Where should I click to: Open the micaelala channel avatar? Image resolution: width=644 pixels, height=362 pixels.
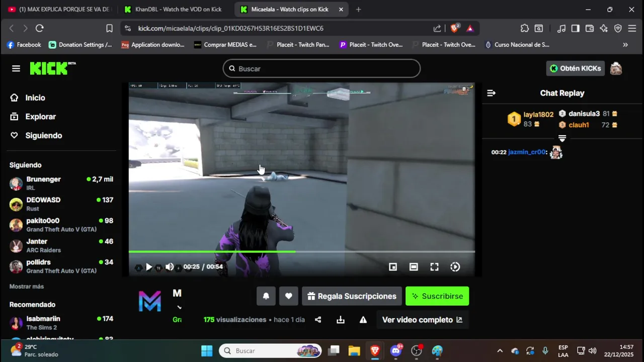(x=149, y=301)
